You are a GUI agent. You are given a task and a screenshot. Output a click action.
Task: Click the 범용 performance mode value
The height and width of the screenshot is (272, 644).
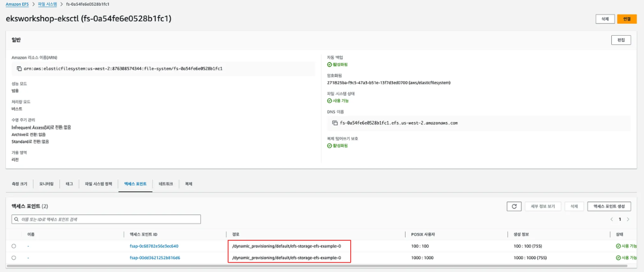(15, 91)
